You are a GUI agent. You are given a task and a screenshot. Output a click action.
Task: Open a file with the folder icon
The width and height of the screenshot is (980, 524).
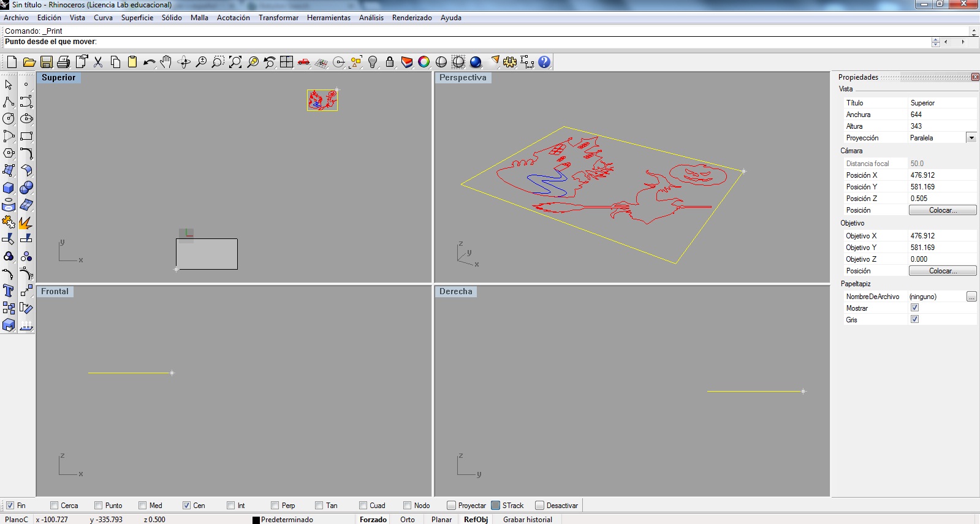point(29,62)
